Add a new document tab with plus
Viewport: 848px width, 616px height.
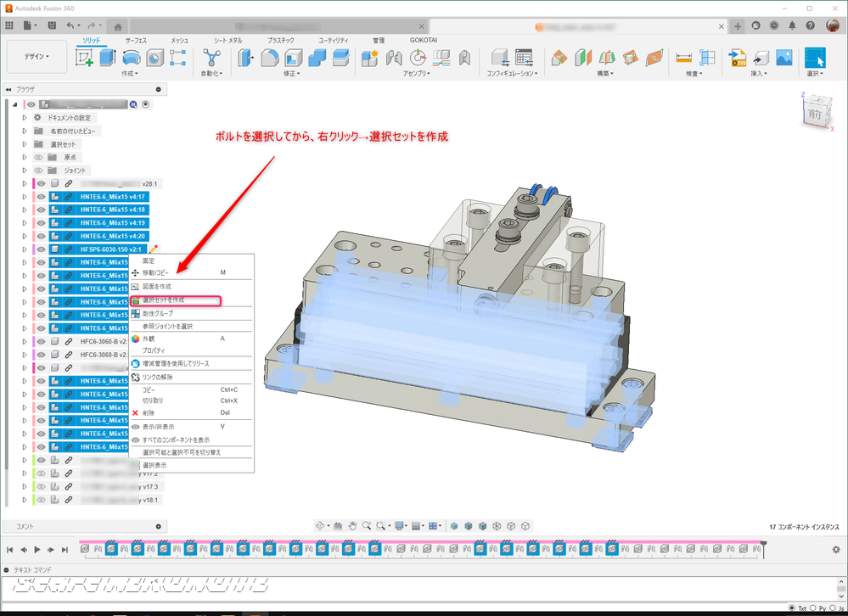738,26
